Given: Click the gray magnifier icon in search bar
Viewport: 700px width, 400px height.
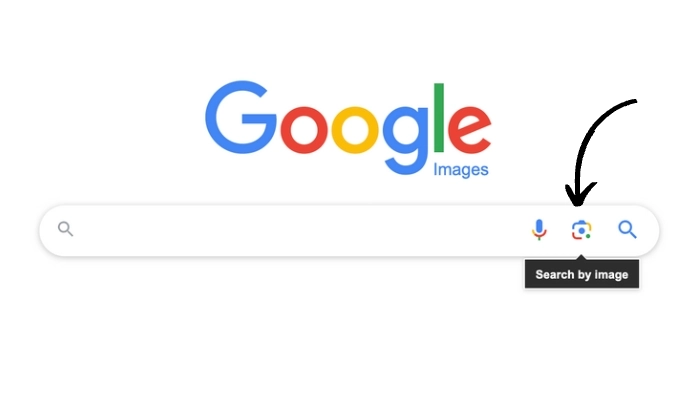Looking at the screenshot, I should pyautogui.click(x=65, y=229).
